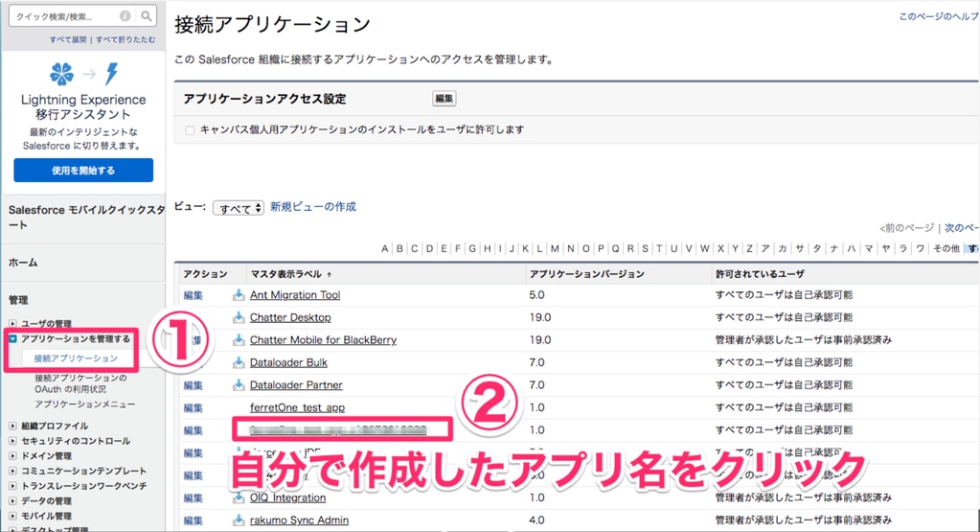Image resolution: width=980 pixels, height=532 pixels.
Task: Click 使用を開始する button
Action: point(83,170)
